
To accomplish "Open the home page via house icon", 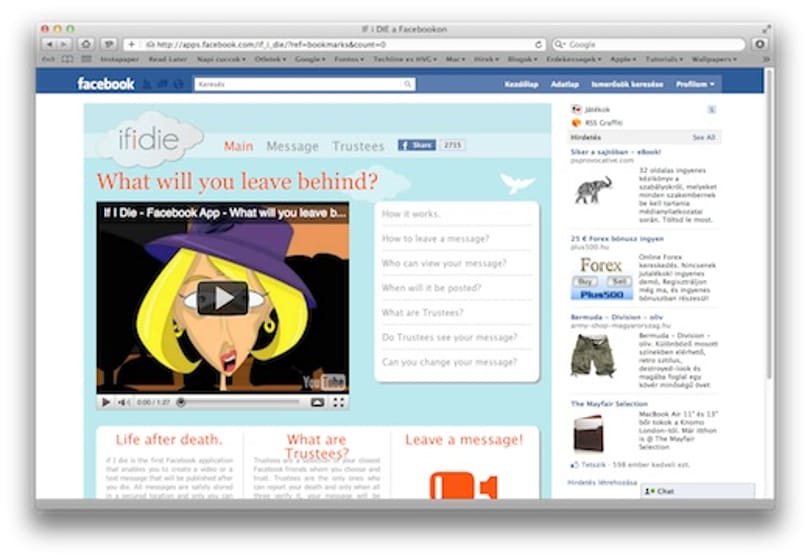I will 86,44.
